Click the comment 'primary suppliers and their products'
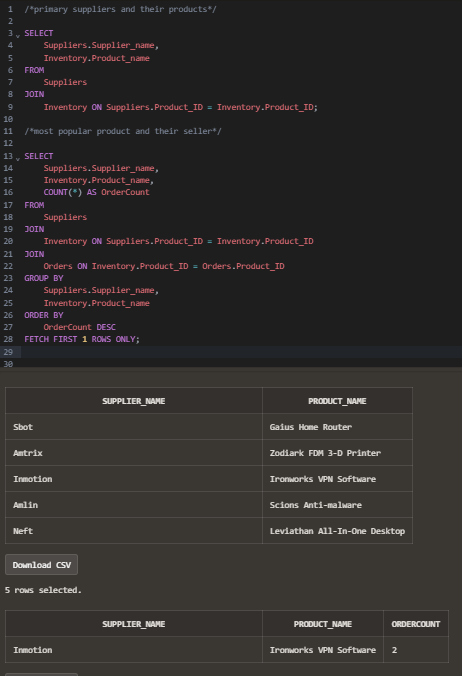 pyautogui.click(x=121, y=9)
